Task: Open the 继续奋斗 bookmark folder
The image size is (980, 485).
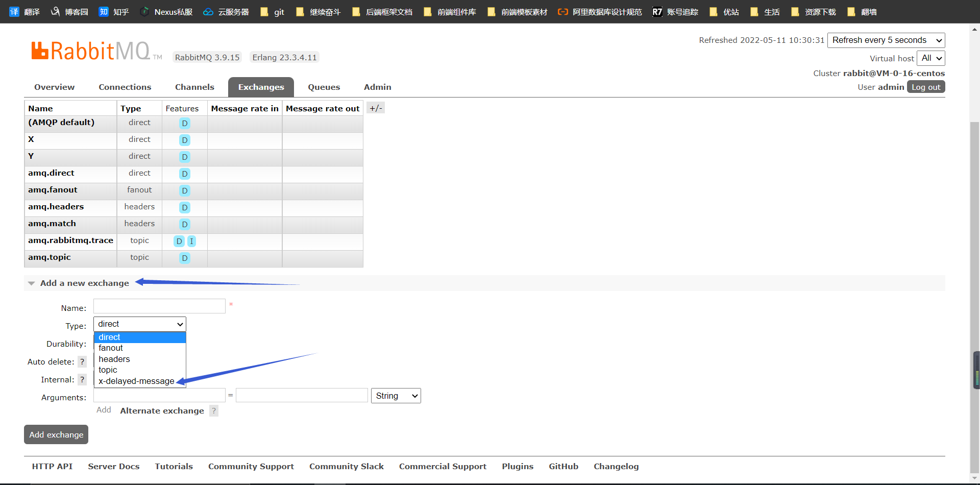Action: 318,12
